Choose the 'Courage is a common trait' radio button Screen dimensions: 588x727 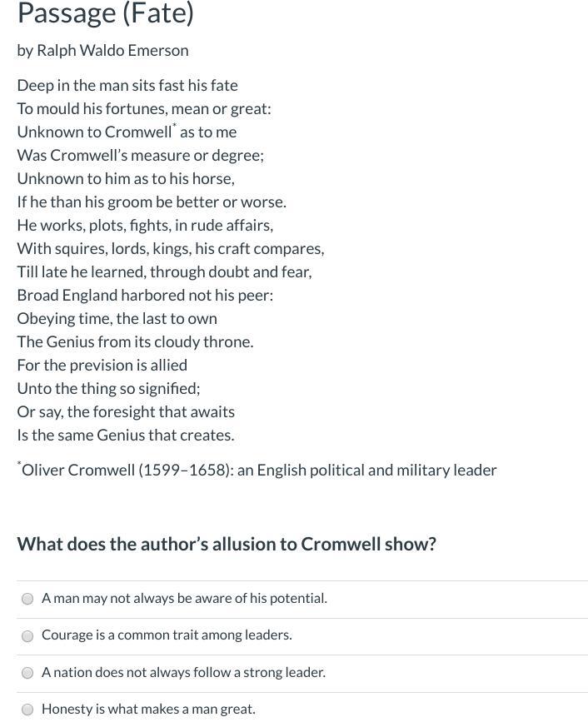(x=27, y=635)
